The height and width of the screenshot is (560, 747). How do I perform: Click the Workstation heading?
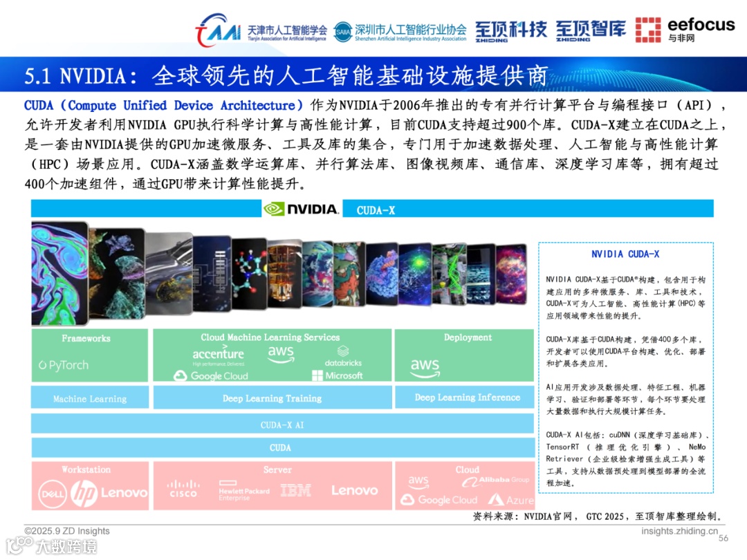[x=86, y=469]
